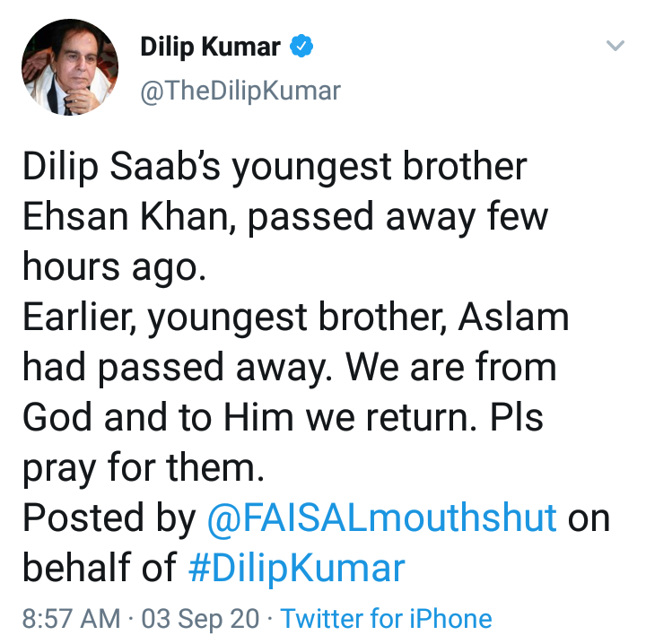646x644 pixels.
Task: Click the 'behalf of' text before the hashtag
Action: (100, 568)
